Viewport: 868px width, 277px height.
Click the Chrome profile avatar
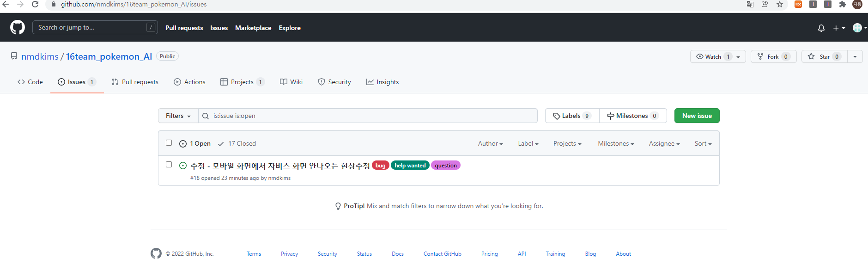[857, 4]
